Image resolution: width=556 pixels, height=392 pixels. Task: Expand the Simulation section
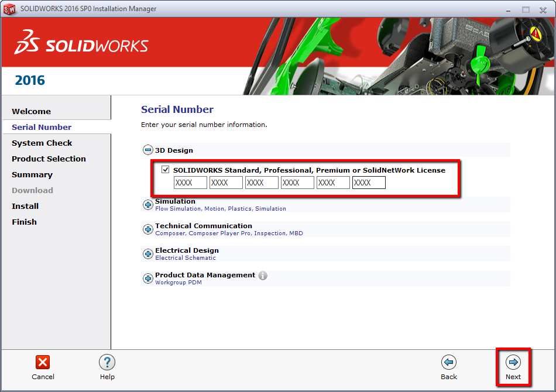click(148, 205)
